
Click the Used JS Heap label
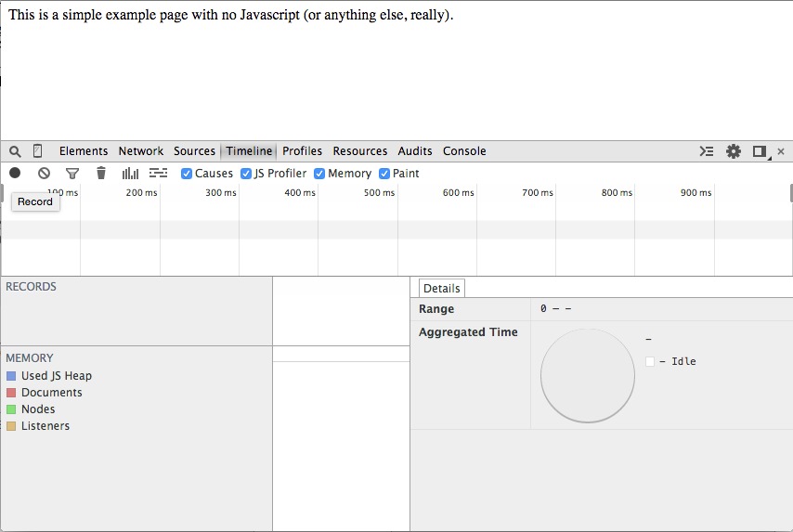pyautogui.click(x=57, y=376)
